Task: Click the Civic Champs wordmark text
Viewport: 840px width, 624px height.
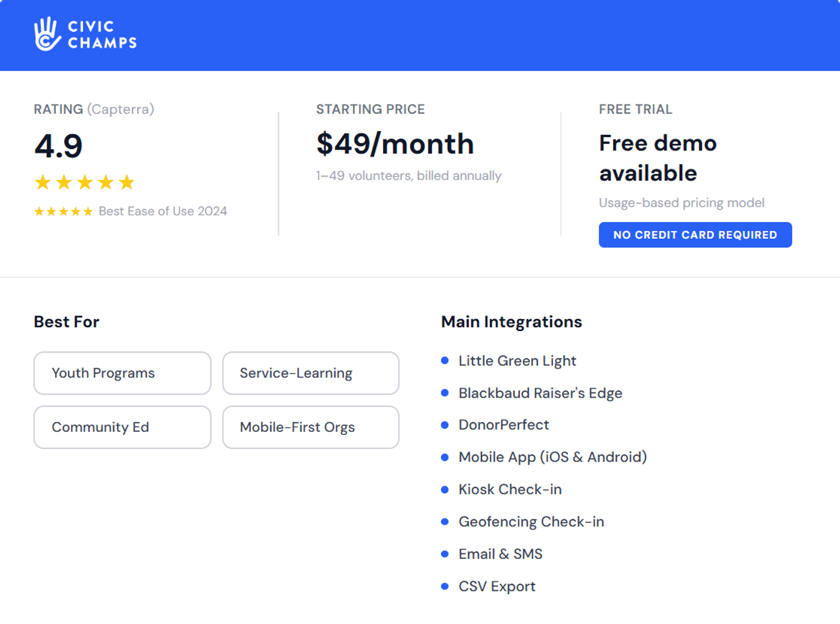Action: [x=102, y=35]
